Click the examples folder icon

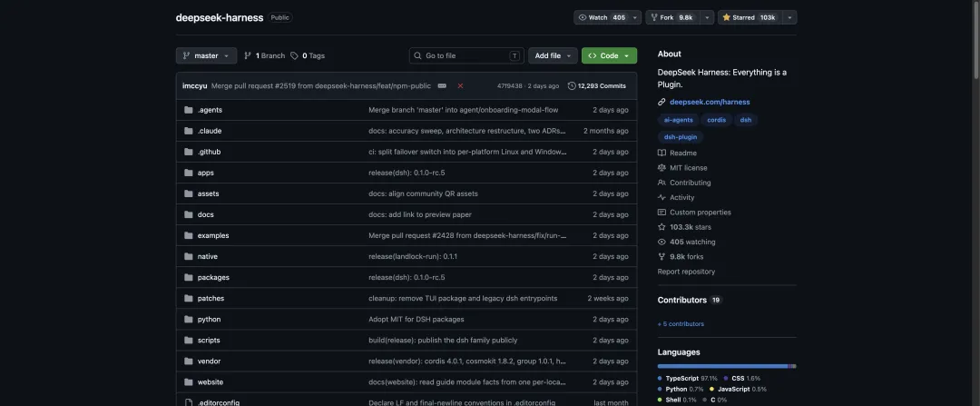click(x=188, y=236)
